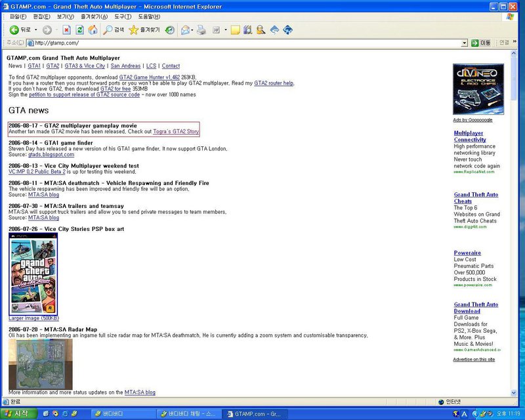Open the History icon in the toolbar
The image size is (525, 420).
pos(170,30)
